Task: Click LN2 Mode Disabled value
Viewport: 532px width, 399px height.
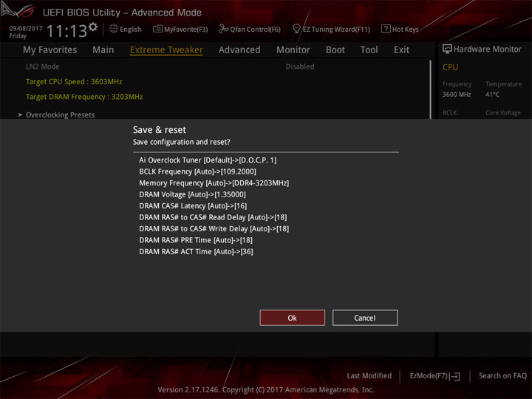Action: point(300,66)
